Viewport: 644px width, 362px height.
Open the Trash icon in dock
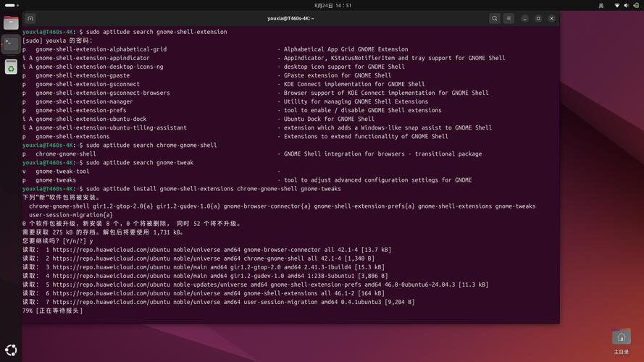tap(11, 67)
